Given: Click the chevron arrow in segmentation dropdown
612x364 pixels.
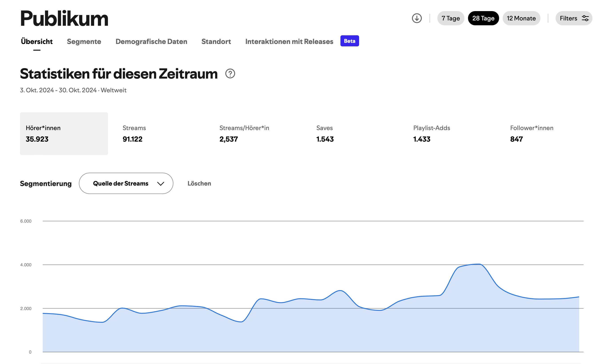Looking at the screenshot, I should (x=161, y=184).
